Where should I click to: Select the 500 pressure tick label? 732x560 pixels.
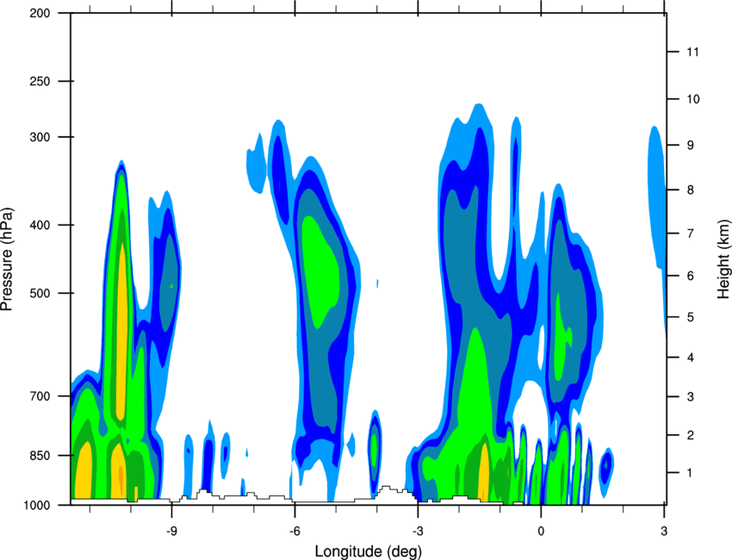tap(40, 293)
